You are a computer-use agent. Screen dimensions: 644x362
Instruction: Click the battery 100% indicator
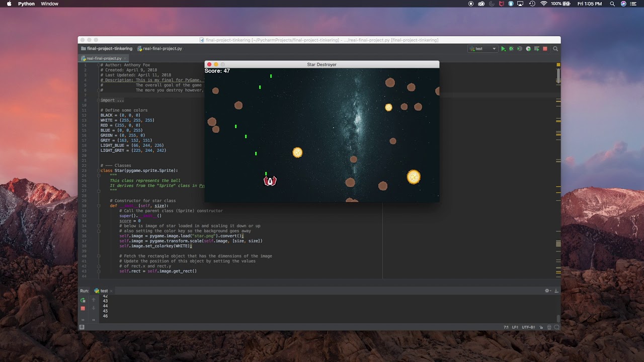click(x=561, y=4)
